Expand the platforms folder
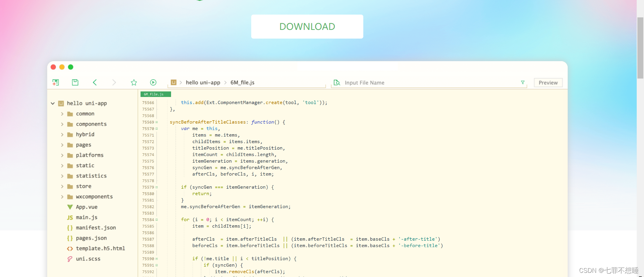This screenshot has width=644, height=277. pos(62,155)
